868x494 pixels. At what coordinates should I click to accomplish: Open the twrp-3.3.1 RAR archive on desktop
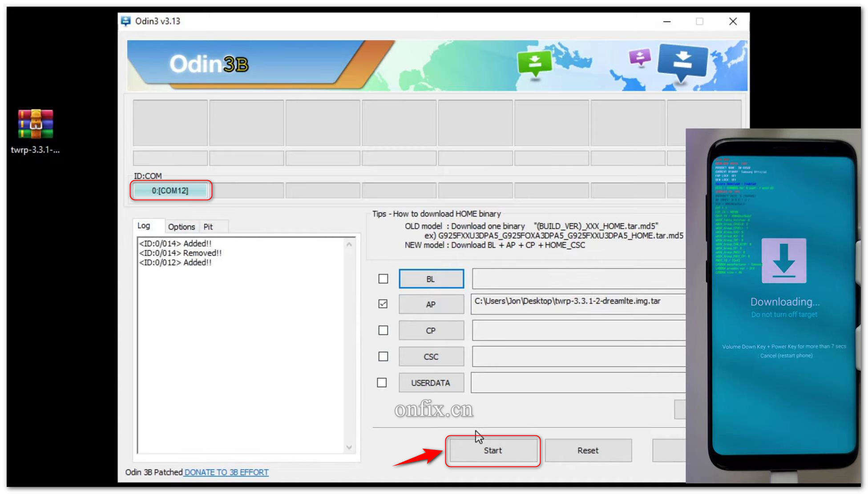[x=36, y=124]
